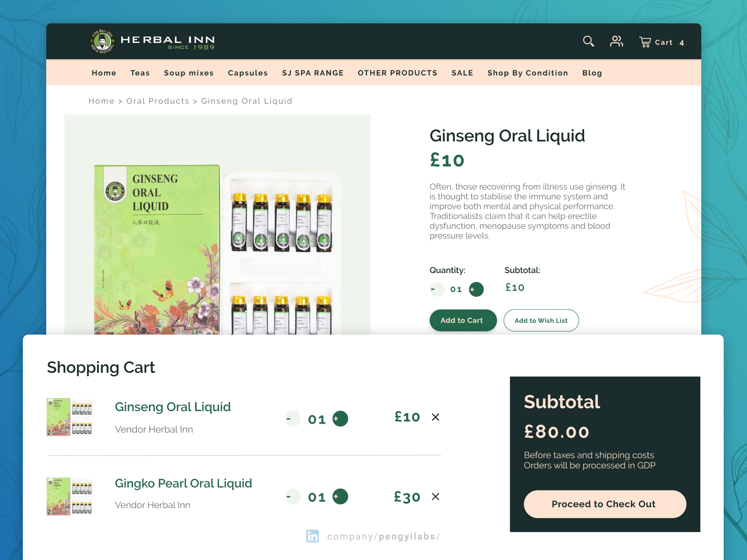Remove Ginseng Oral Liquid from cart
This screenshot has width=747, height=560.
436,417
